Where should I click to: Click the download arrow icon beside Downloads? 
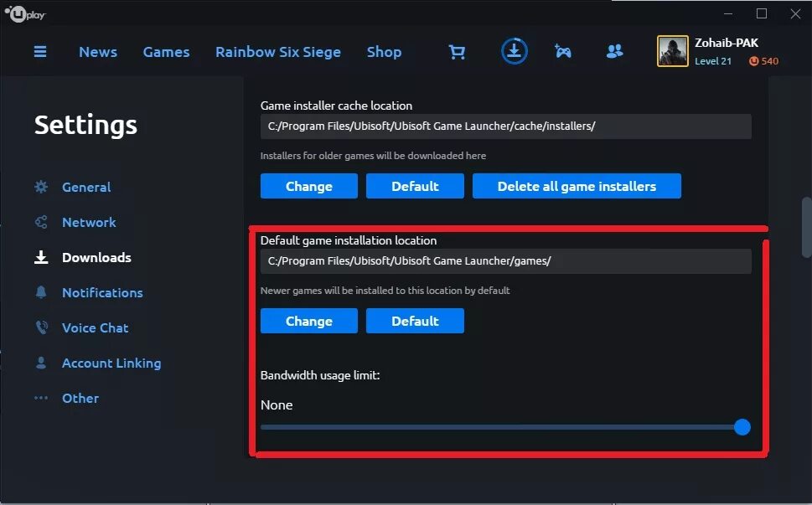click(x=41, y=257)
